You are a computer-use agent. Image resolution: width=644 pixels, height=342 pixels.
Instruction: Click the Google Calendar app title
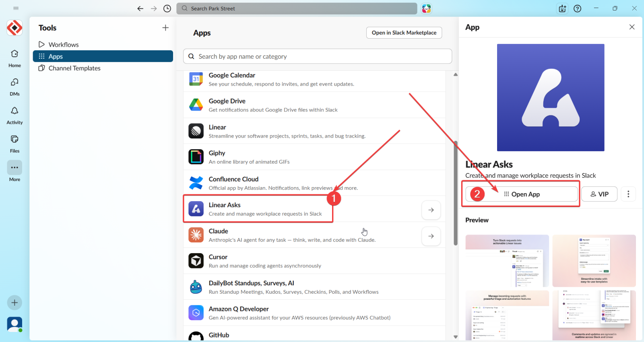(x=232, y=75)
